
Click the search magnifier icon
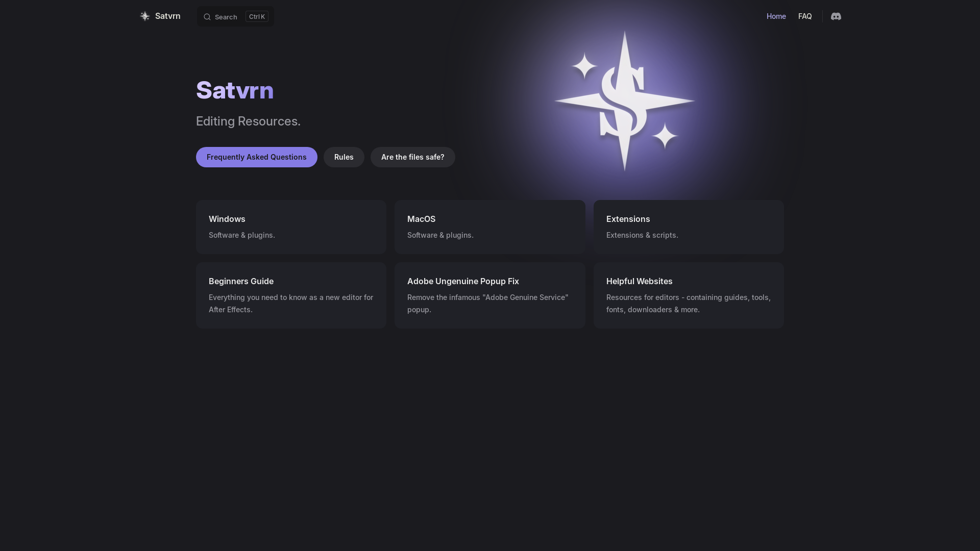click(207, 17)
